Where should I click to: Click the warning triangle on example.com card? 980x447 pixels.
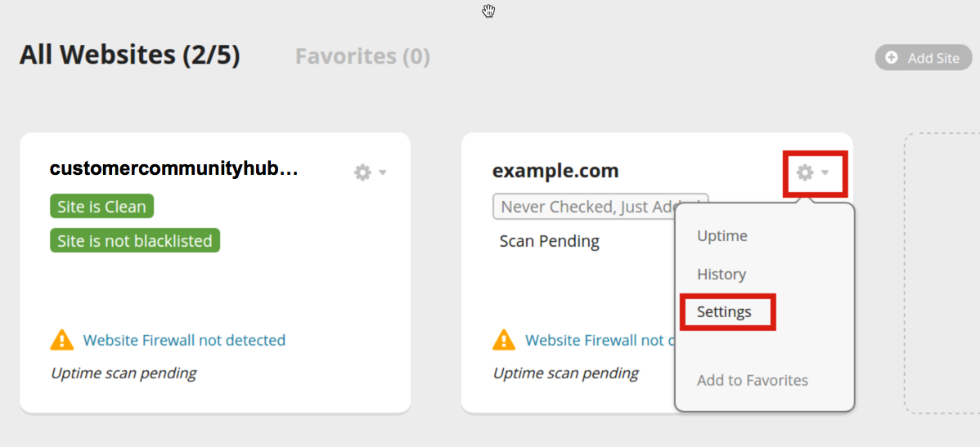[504, 340]
